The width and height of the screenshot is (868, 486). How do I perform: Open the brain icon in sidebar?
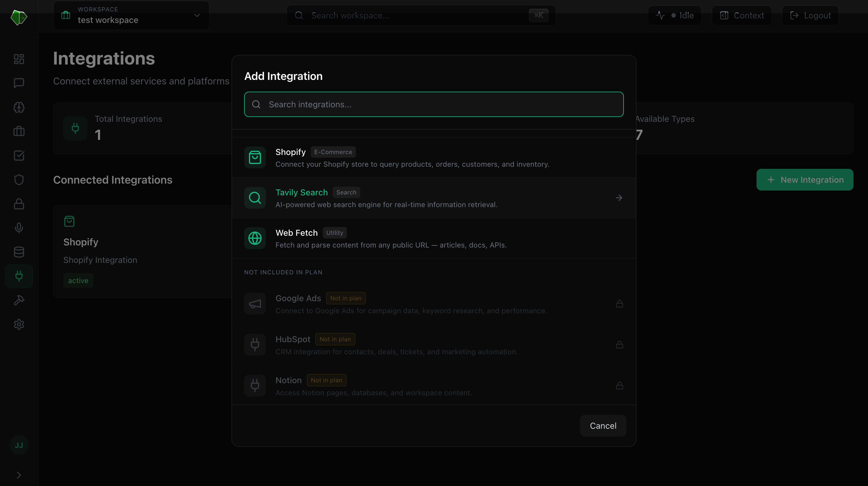pos(19,107)
